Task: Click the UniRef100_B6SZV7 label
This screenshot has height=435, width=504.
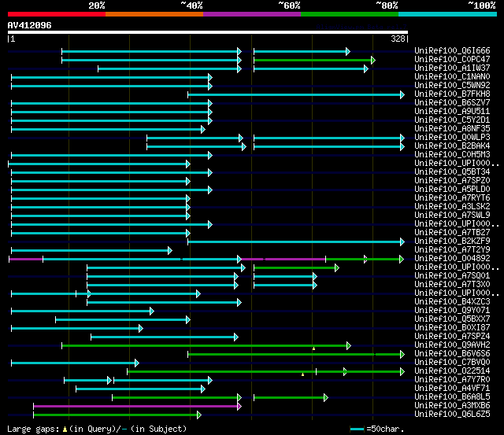Action: (452, 103)
